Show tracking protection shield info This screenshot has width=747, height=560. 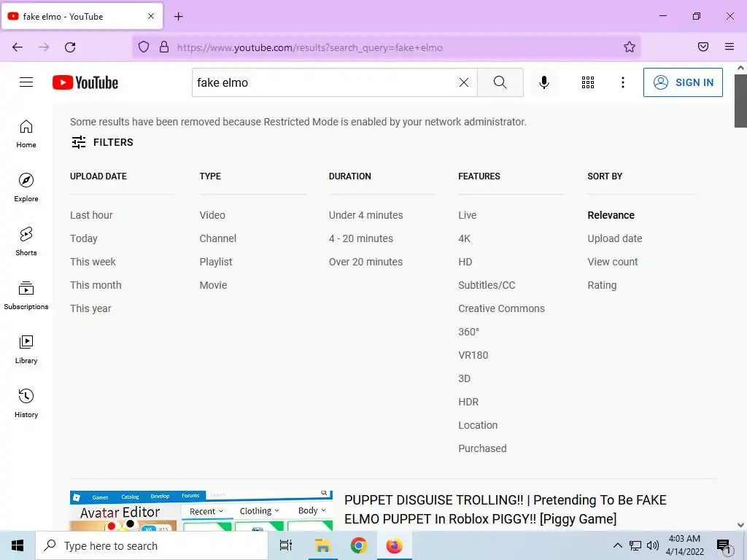144,47
